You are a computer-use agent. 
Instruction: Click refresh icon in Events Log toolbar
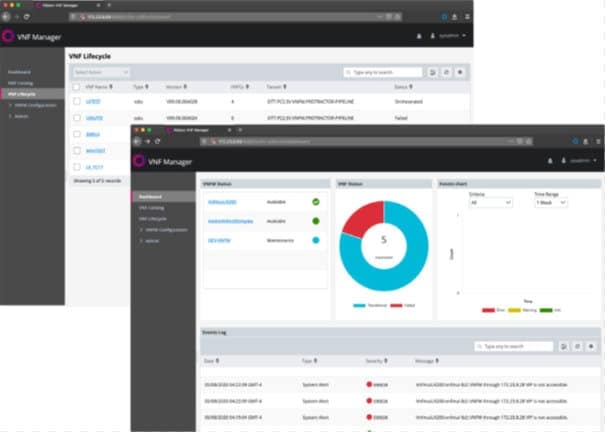click(x=578, y=346)
